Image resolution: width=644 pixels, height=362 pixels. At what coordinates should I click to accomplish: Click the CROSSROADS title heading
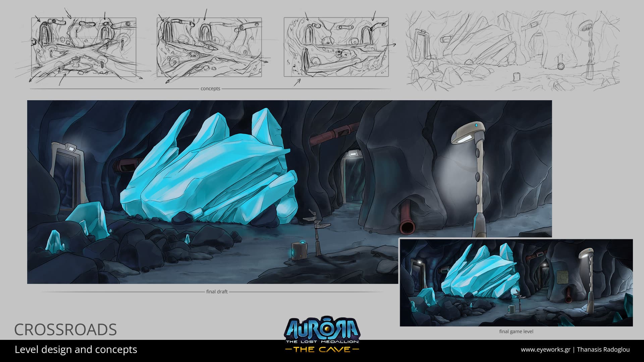65,330
